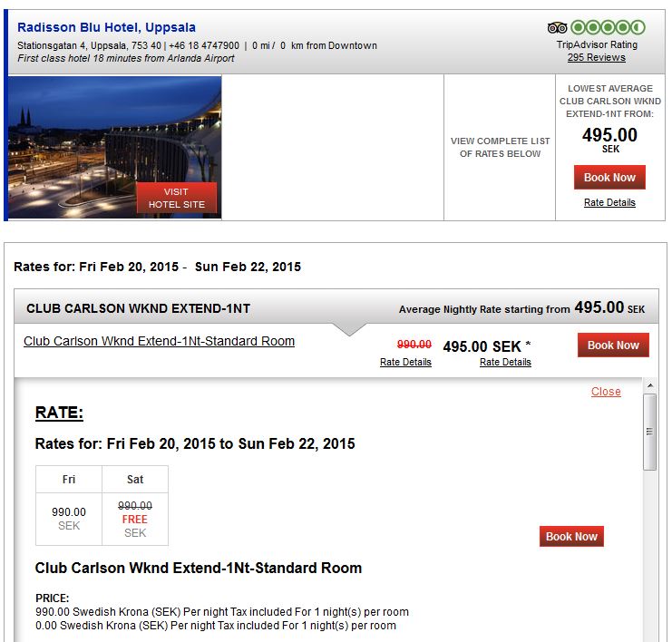
Task: Click View Complete List of Rates Below
Action: [500, 148]
